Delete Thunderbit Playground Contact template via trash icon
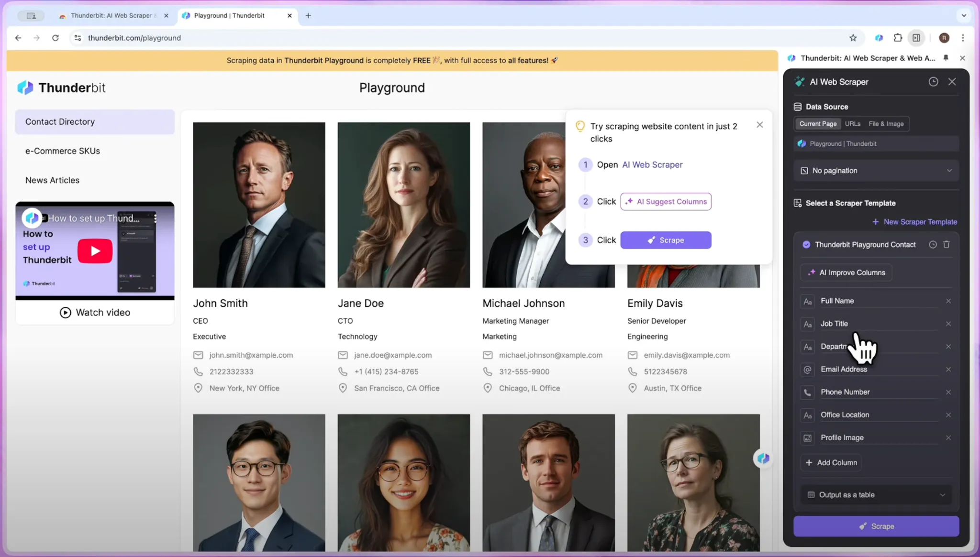 point(946,244)
